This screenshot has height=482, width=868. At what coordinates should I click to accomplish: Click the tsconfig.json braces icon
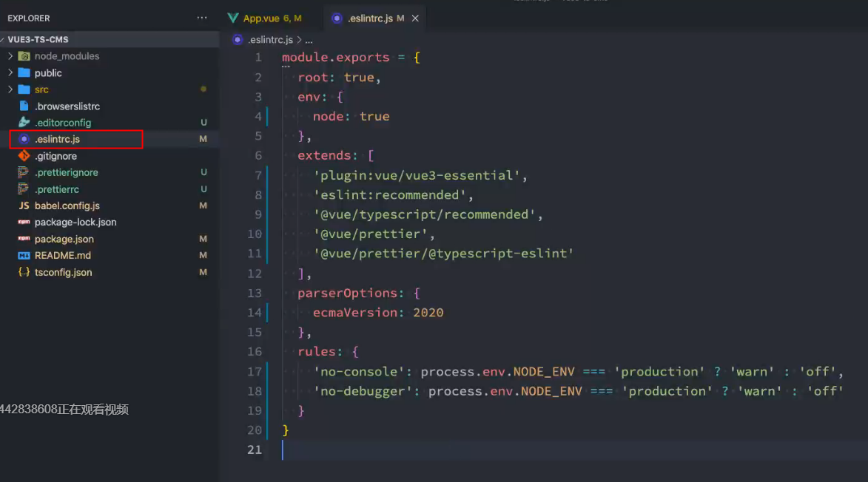[x=24, y=272]
